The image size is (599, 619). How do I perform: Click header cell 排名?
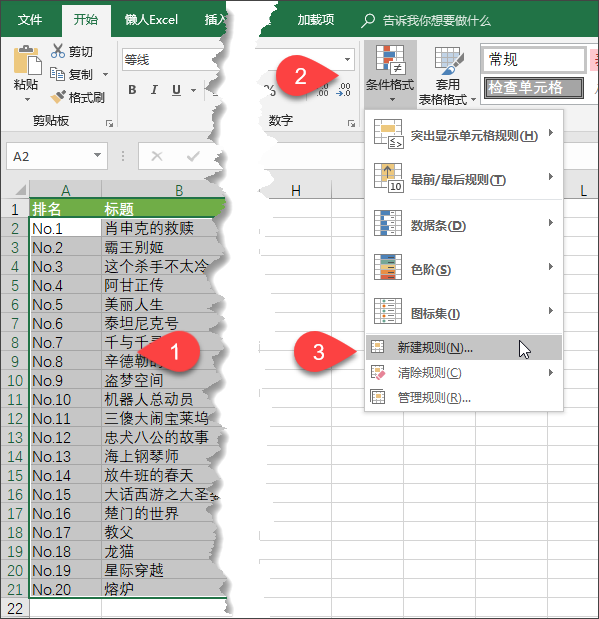[66, 209]
